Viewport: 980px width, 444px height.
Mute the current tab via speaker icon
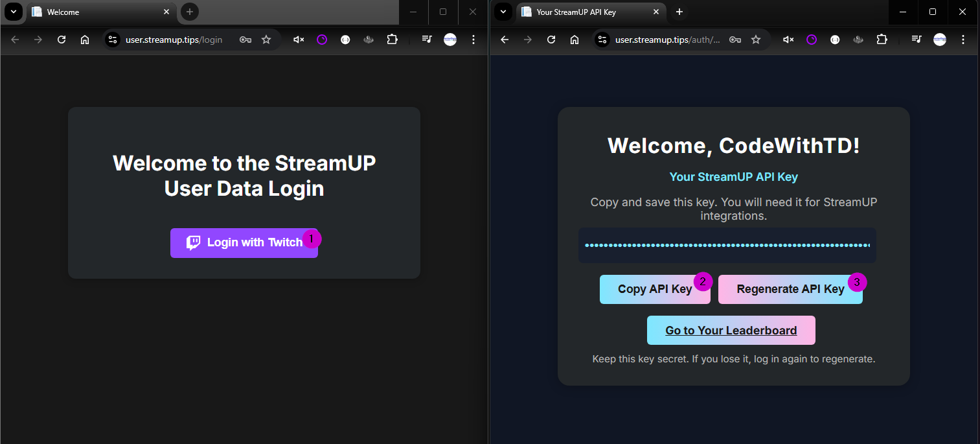(298, 40)
